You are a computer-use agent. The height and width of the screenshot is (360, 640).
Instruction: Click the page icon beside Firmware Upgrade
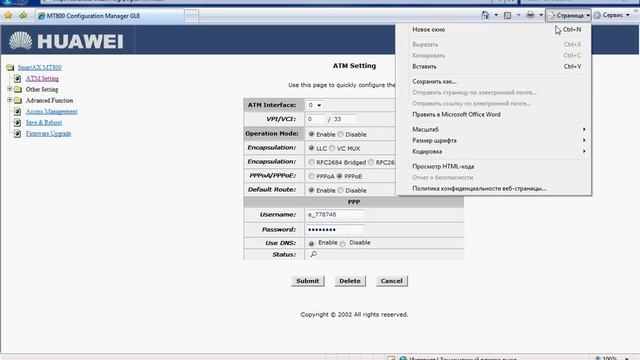tap(18, 133)
